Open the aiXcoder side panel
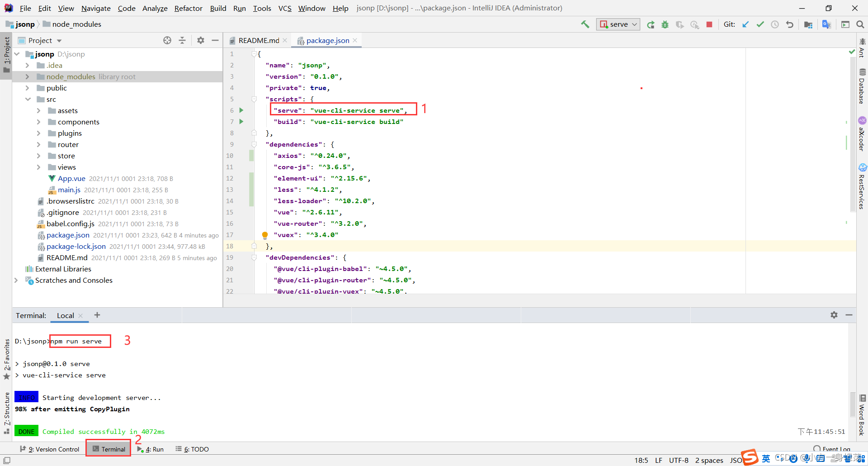The width and height of the screenshot is (868, 466). pyautogui.click(x=862, y=134)
